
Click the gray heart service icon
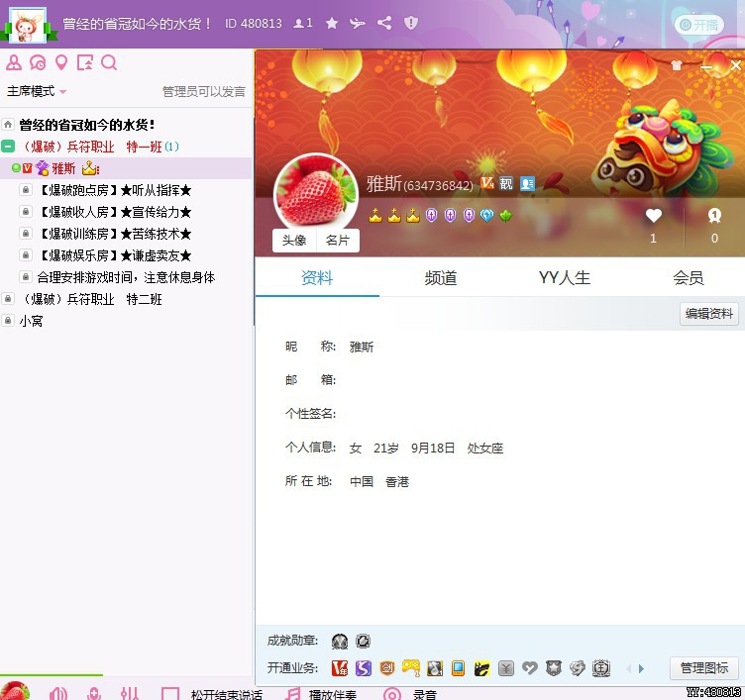click(x=530, y=668)
